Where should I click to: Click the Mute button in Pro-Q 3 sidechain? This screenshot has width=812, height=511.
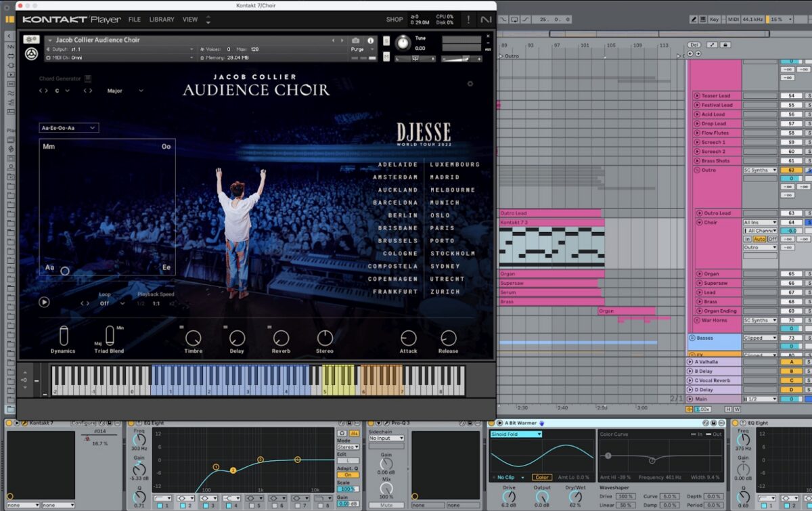point(386,505)
